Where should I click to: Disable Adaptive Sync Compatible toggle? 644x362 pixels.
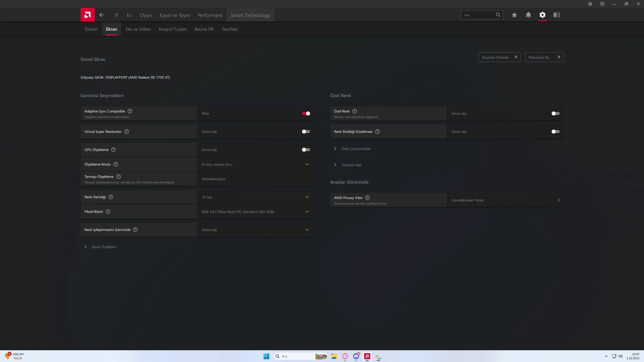click(x=306, y=113)
